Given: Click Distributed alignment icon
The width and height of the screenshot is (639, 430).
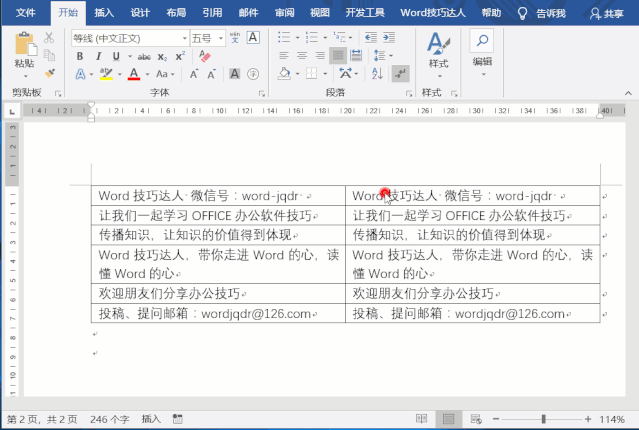Looking at the screenshot, I should coord(356,55).
